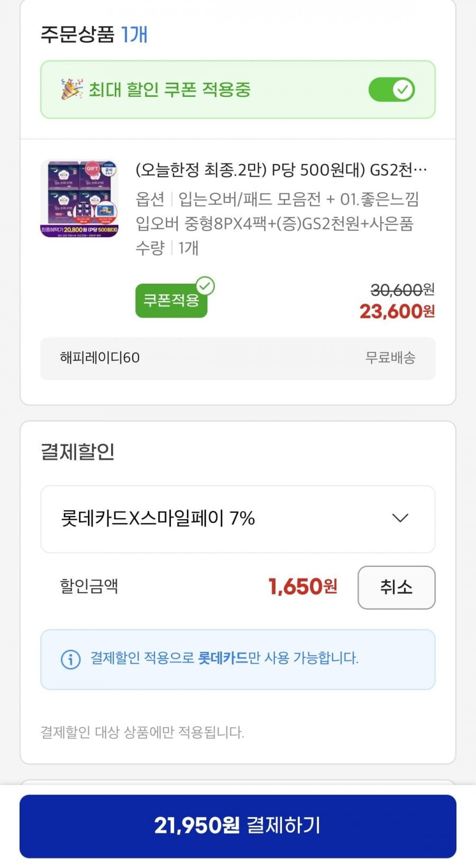
Task: Select the 해피레이디60 seller name
Action: pyautogui.click(x=100, y=358)
